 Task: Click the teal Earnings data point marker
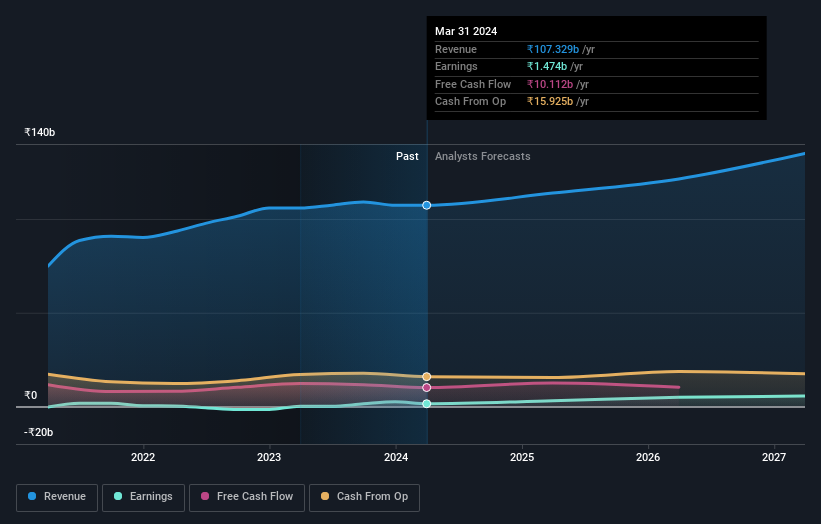(427, 404)
